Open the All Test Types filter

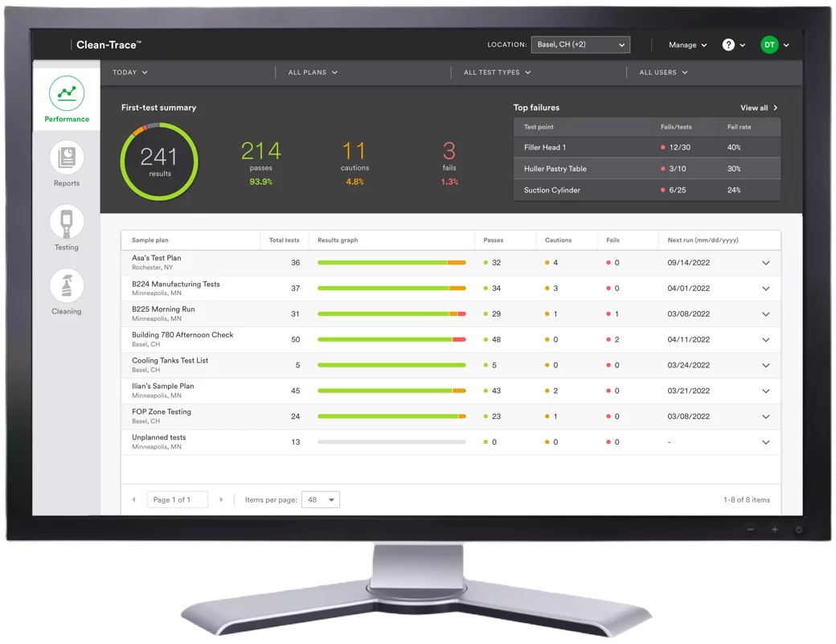tap(497, 72)
